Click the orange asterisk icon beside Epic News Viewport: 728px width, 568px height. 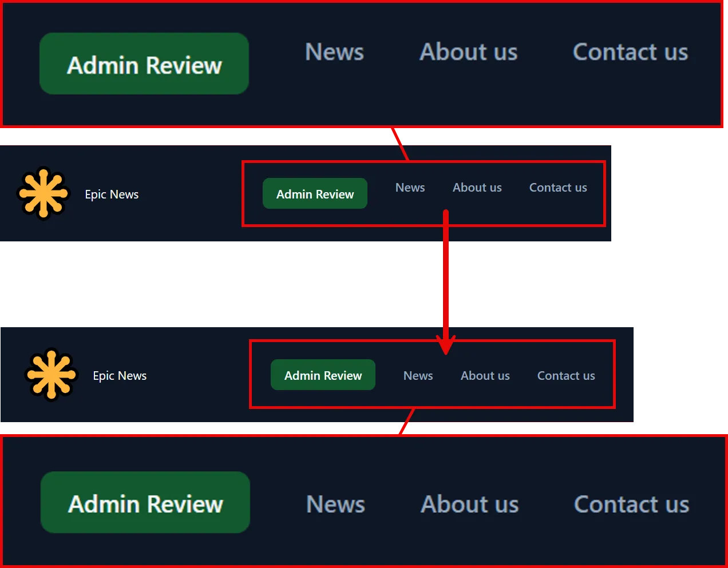coord(43,194)
